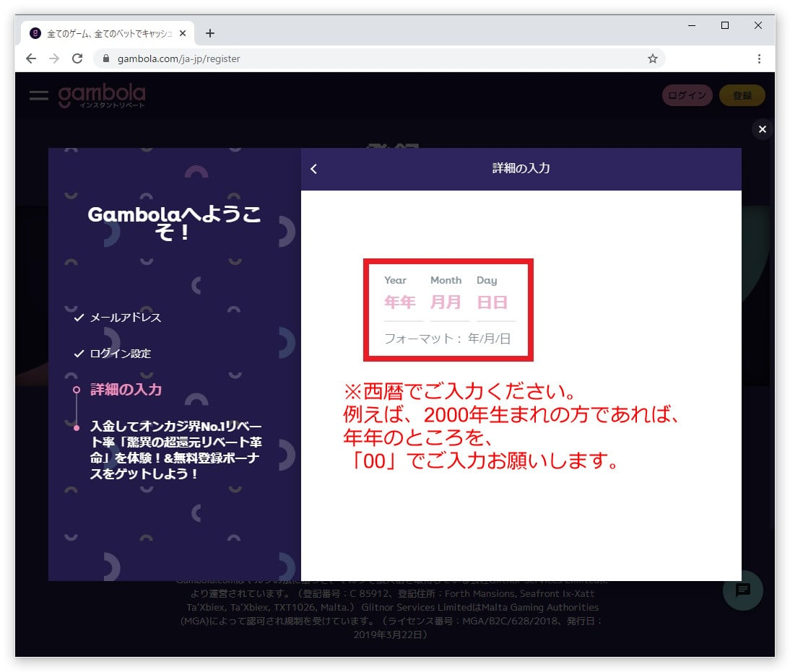This screenshot has width=790, height=672.
Task: Open a new browser tab with plus icon
Action: coord(210,33)
